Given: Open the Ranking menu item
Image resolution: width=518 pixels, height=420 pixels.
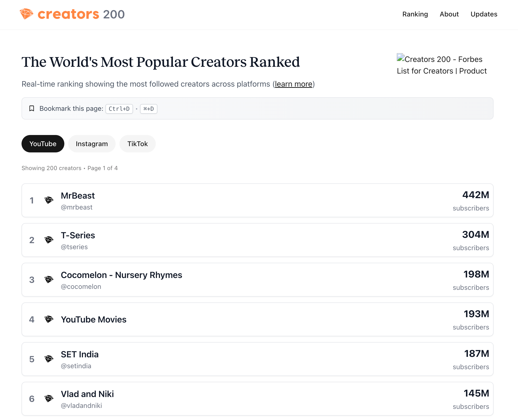Looking at the screenshot, I should click(x=415, y=14).
